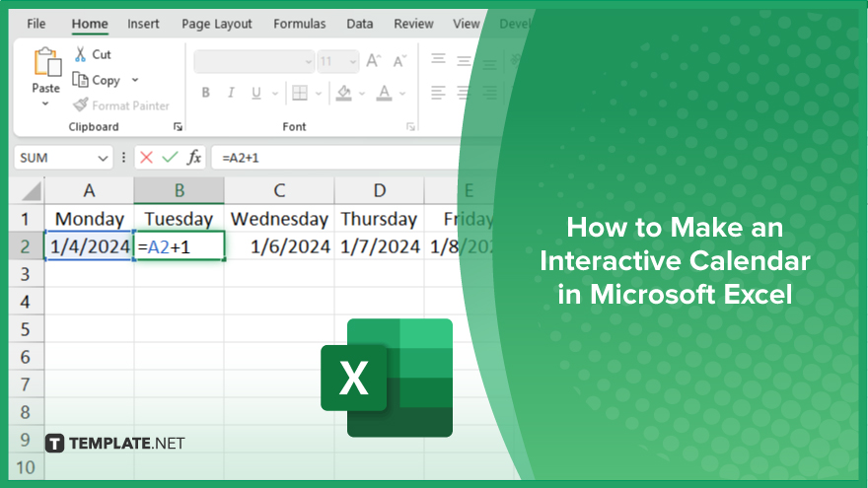The width and height of the screenshot is (868, 488).
Task: Open the Font dialog launcher
Action: (x=410, y=127)
